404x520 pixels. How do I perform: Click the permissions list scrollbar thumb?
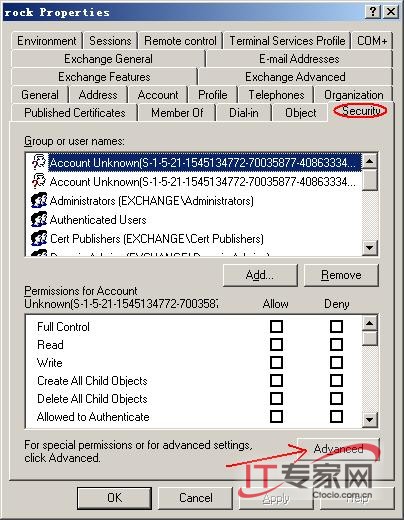(x=369, y=338)
